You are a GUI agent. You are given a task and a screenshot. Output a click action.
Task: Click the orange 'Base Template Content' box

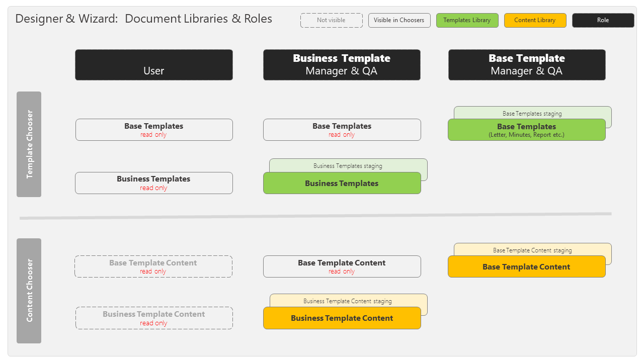point(526,267)
